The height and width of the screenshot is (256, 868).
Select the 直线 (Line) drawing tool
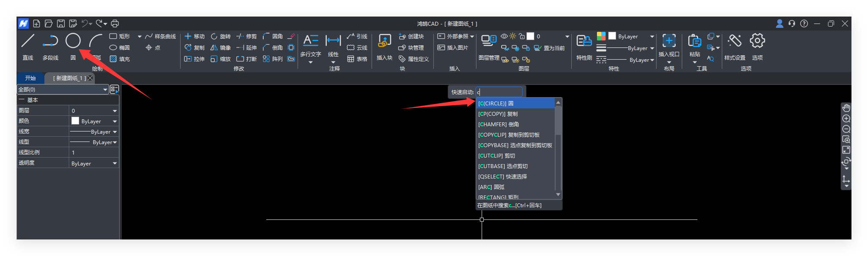click(x=28, y=41)
